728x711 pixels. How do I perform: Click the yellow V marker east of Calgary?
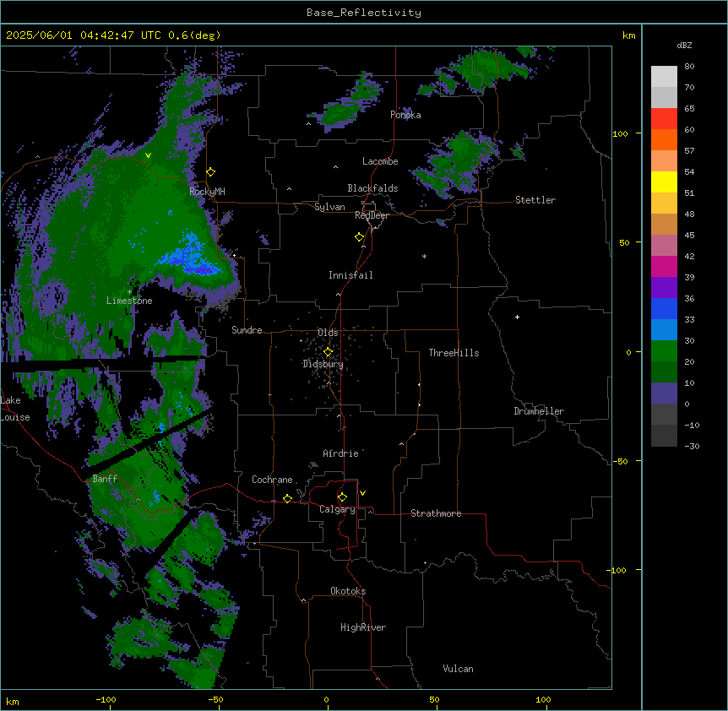[x=362, y=493]
